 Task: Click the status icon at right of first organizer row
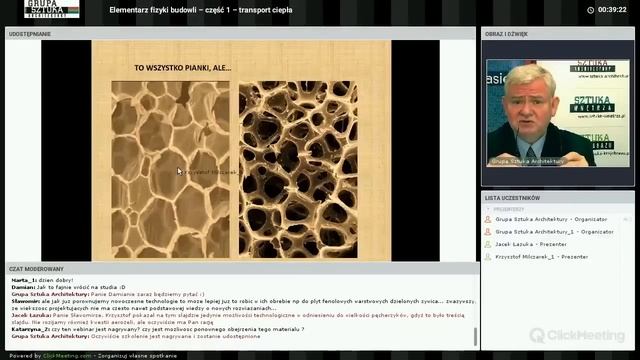click(x=627, y=220)
